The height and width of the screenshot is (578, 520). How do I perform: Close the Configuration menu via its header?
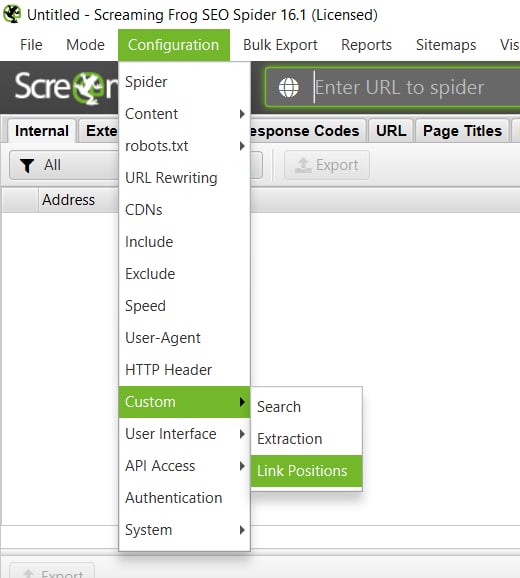click(174, 45)
